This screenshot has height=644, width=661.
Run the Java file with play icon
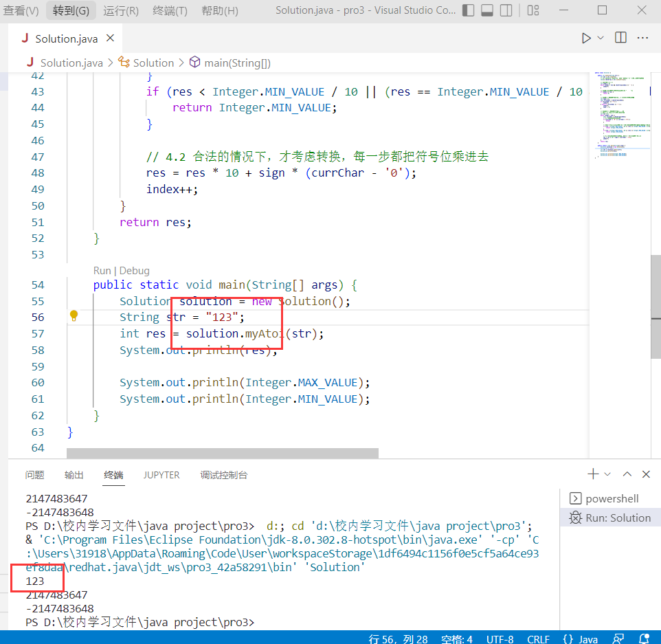coord(585,38)
